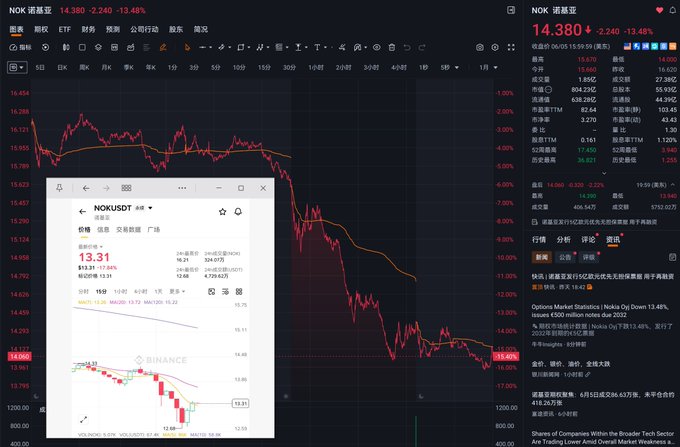Click the four-squares icon right of 更多 in popup

point(239,291)
